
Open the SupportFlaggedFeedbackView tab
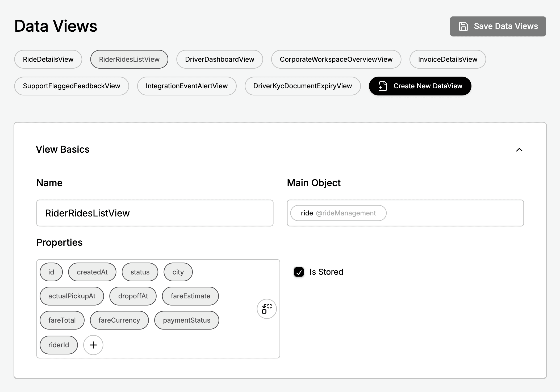pos(71,86)
